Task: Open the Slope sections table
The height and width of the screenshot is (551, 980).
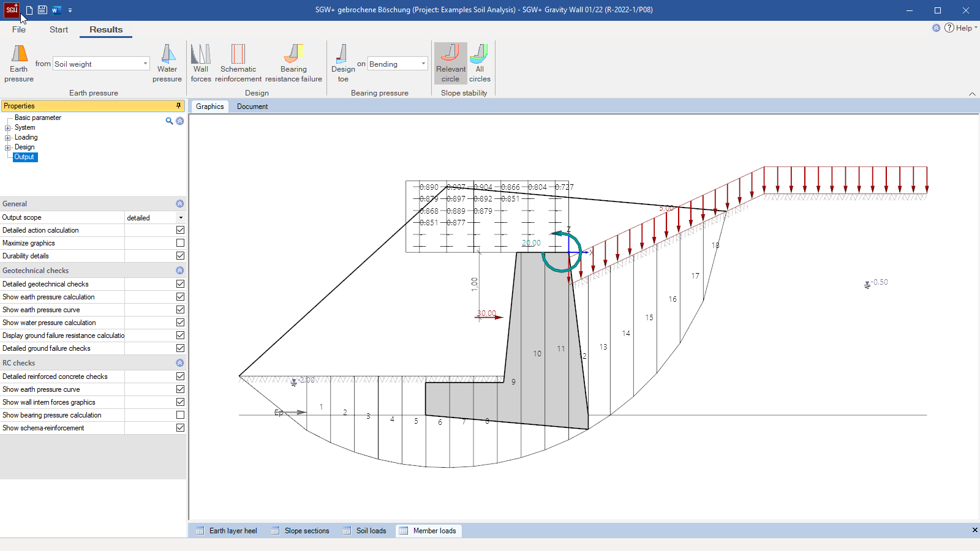Action: (x=300, y=531)
